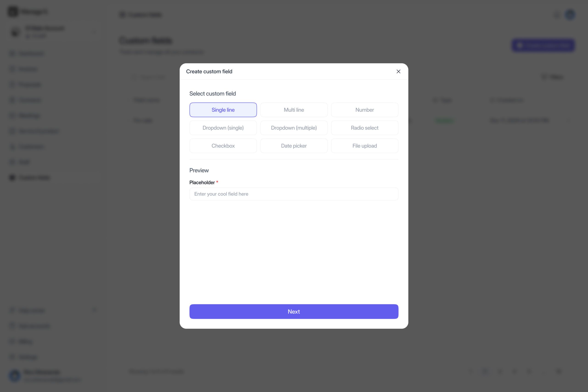
Task: Pick the Number field type
Action: pyautogui.click(x=365, y=110)
